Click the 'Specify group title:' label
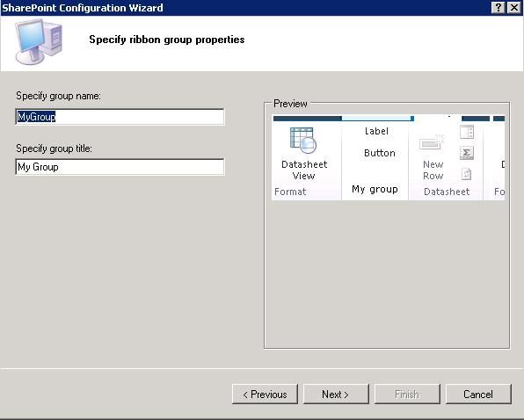The width and height of the screenshot is (524, 420). [x=54, y=148]
